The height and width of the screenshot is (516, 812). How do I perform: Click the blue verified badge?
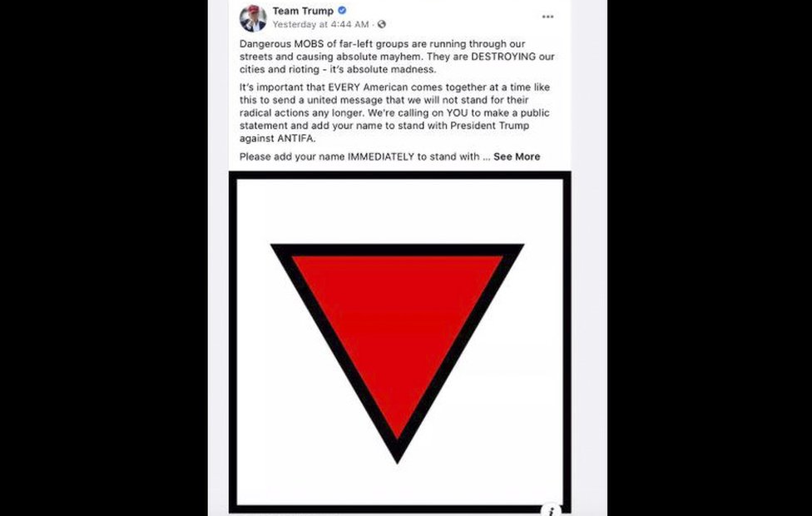click(342, 10)
